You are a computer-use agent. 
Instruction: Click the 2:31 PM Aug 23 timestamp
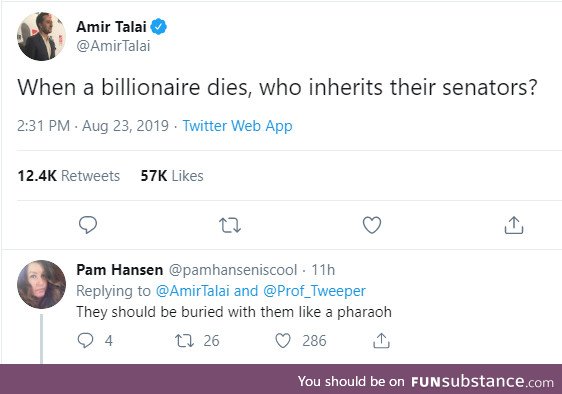click(x=93, y=126)
